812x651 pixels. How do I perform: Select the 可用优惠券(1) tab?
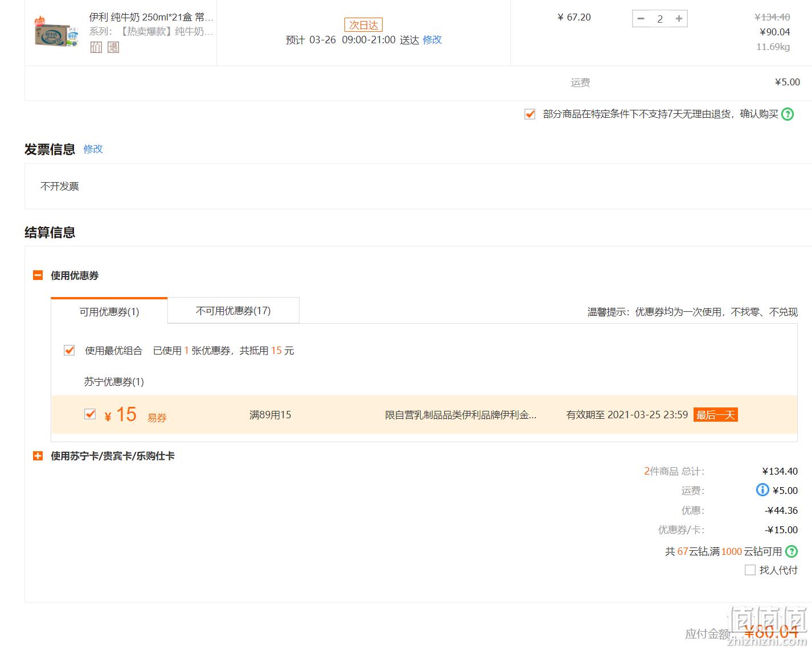(109, 311)
